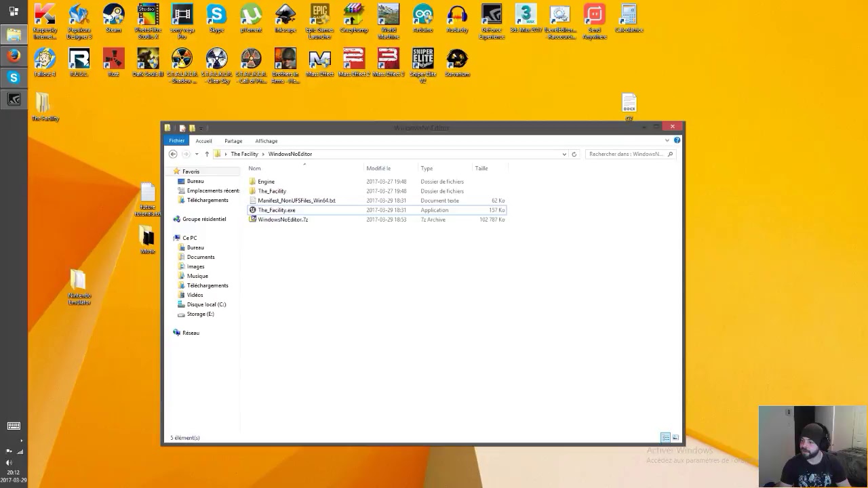Open Skype from the taskbar
The image size is (868, 488).
(14, 78)
